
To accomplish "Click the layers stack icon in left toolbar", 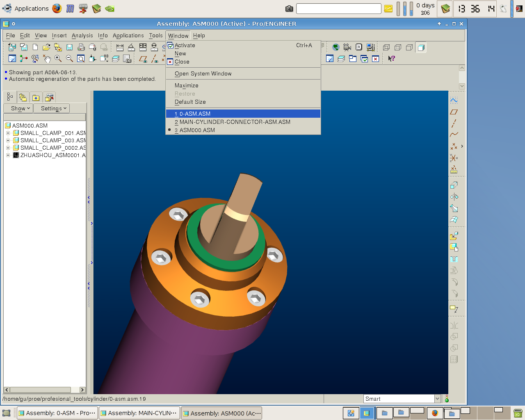I will 116,59.
